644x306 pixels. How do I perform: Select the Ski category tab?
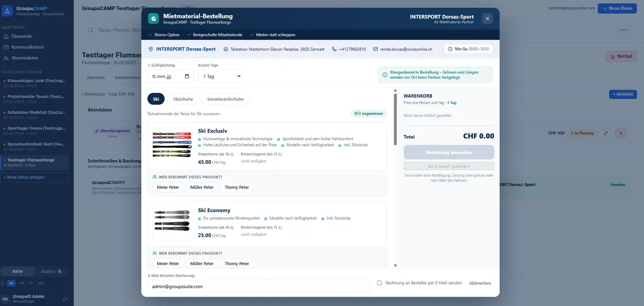click(x=156, y=99)
